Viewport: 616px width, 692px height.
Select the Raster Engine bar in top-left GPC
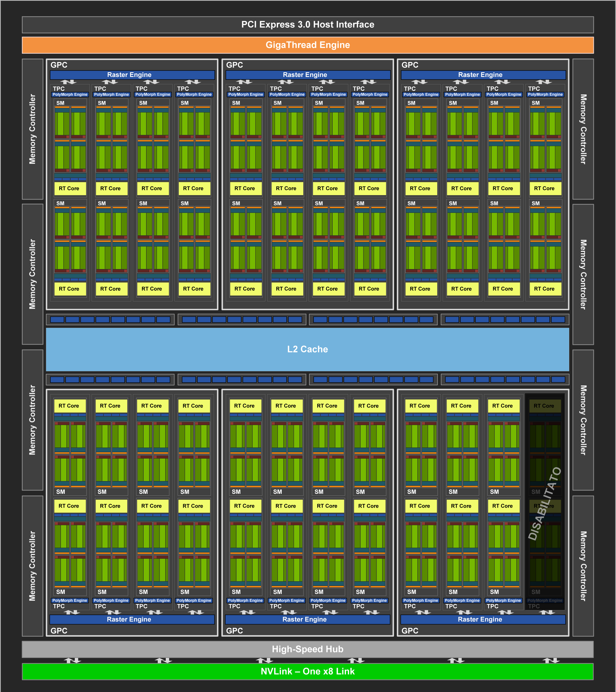point(132,75)
